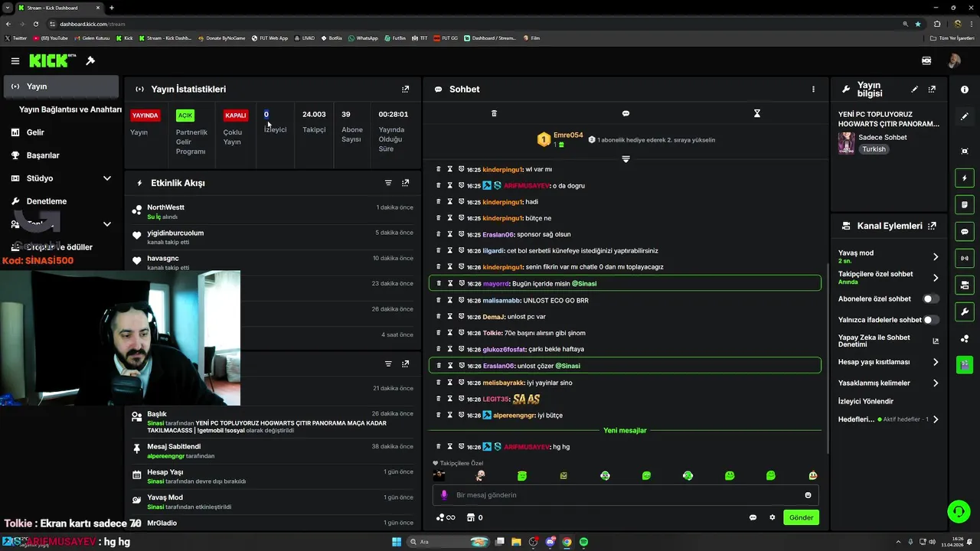Open the Windows Start button on taskbar
The height and width of the screenshot is (551, 980).
[x=397, y=542]
